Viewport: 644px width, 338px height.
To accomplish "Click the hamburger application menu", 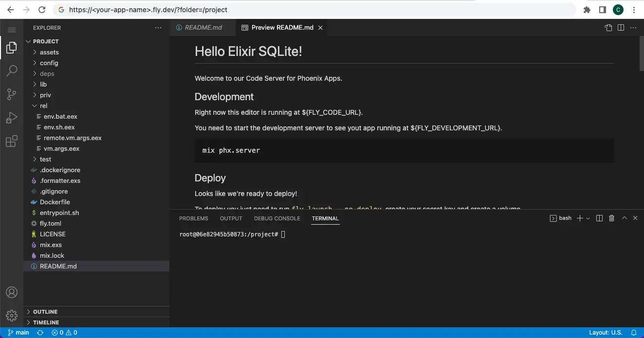I will 12,30.
